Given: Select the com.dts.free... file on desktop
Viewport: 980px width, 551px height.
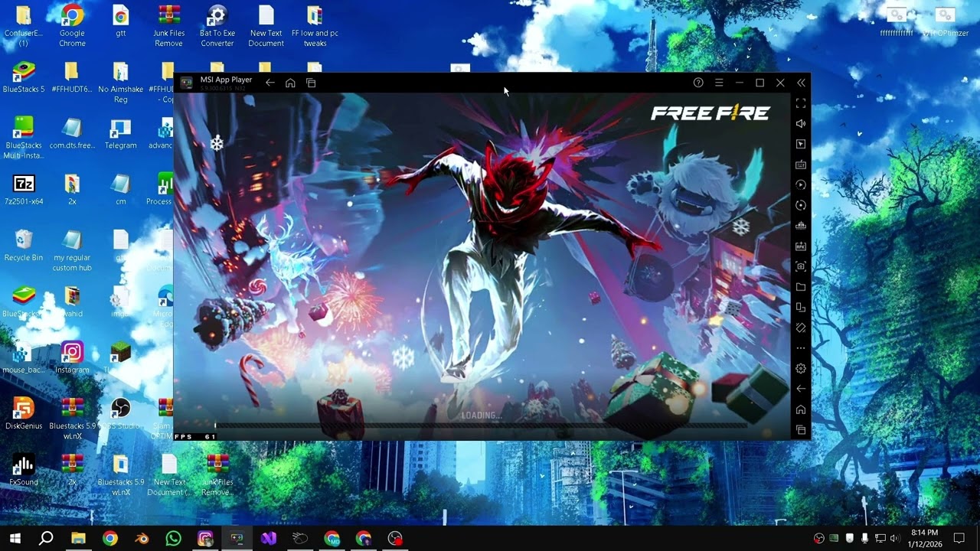Looking at the screenshot, I should pyautogui.click(x=72, y=135).
